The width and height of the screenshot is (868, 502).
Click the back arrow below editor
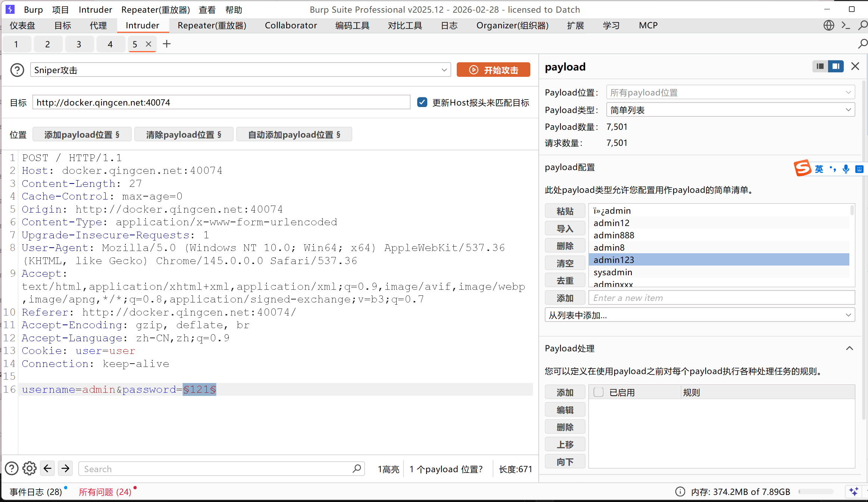[x=47, y=468]
